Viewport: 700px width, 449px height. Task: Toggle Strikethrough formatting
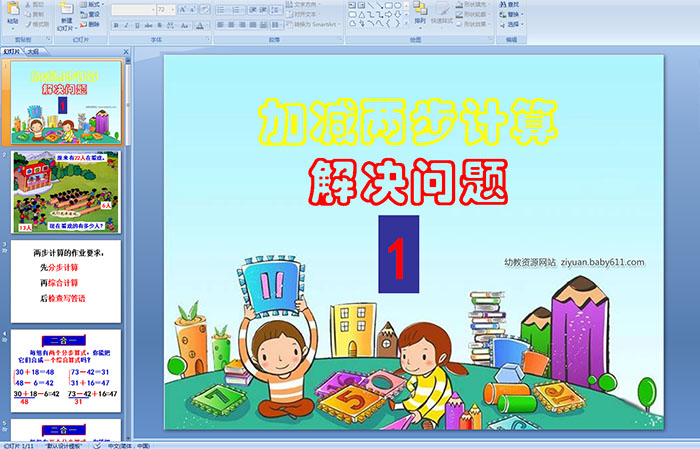pyautogui.click(x=148, y=25)
